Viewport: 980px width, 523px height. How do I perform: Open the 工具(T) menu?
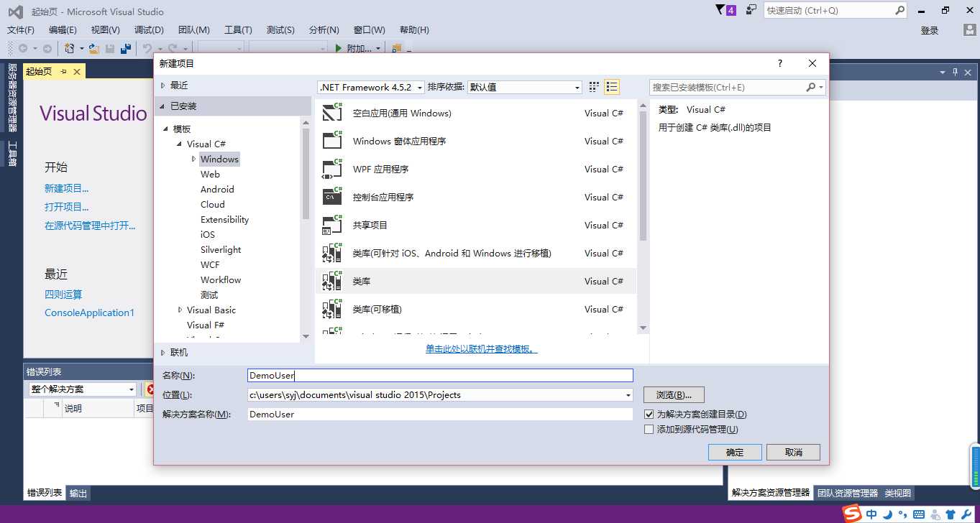coord(238,30)
